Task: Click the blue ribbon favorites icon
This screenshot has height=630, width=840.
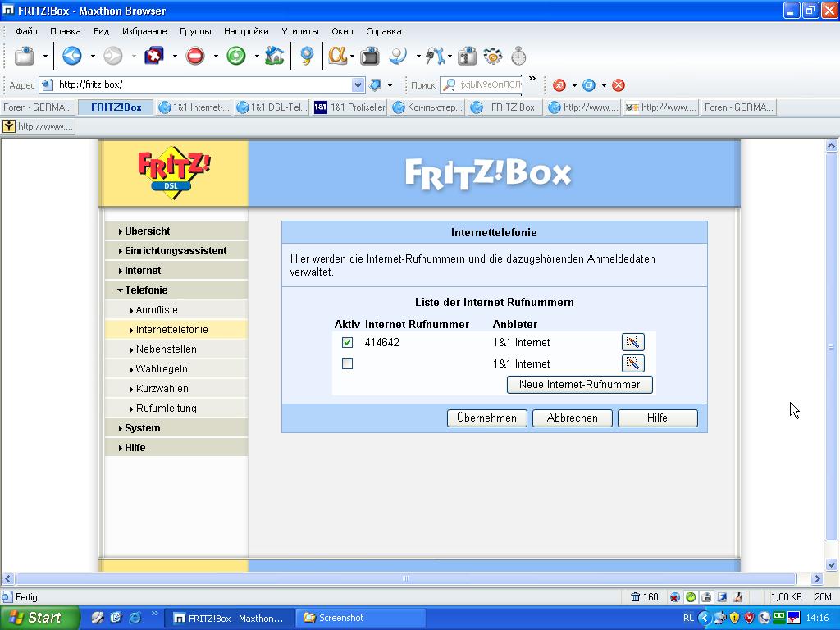Action: (307, 56)
